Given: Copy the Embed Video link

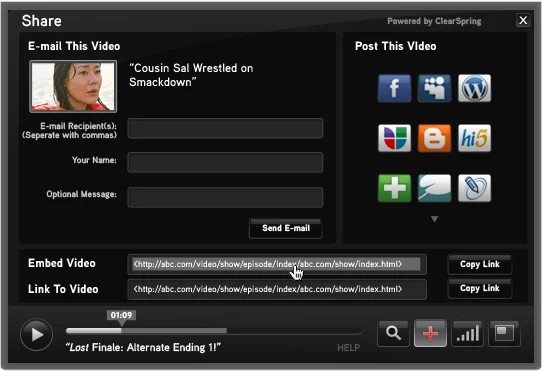Looking at the screenshot, I should 480,265.
